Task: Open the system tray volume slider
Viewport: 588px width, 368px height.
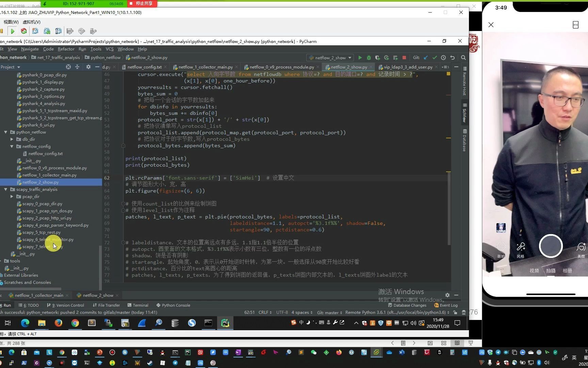Action: pos(413,323)
